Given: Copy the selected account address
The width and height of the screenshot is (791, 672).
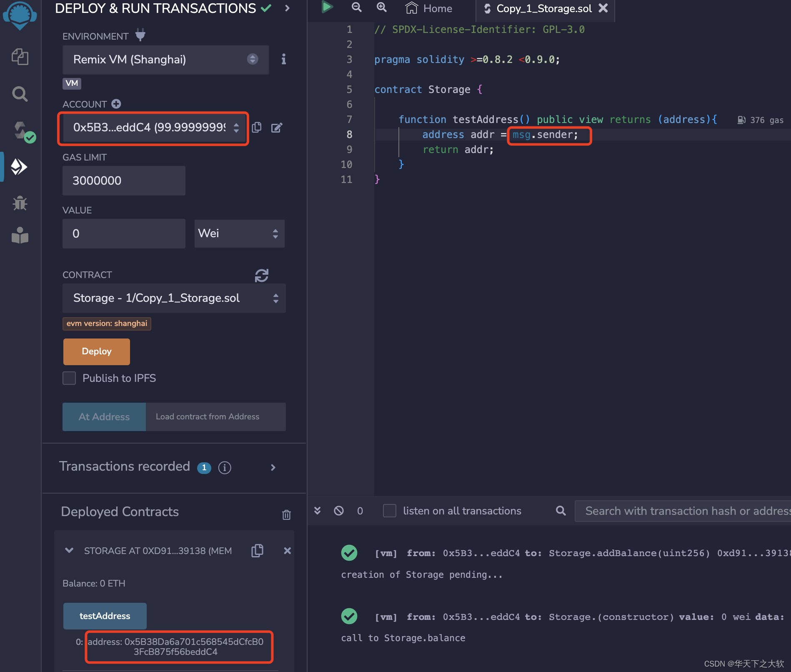Looking at the screenshot, I should pyautogui.click(x=257, y=127).
